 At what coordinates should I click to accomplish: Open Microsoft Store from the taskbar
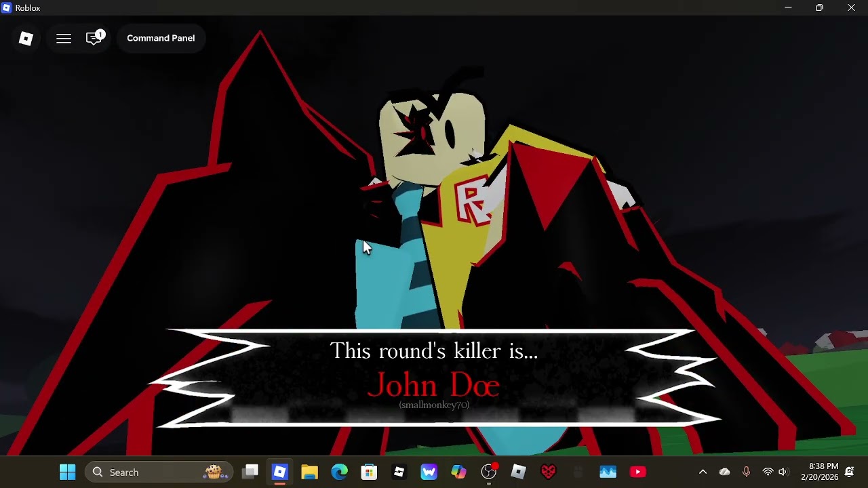369,472
